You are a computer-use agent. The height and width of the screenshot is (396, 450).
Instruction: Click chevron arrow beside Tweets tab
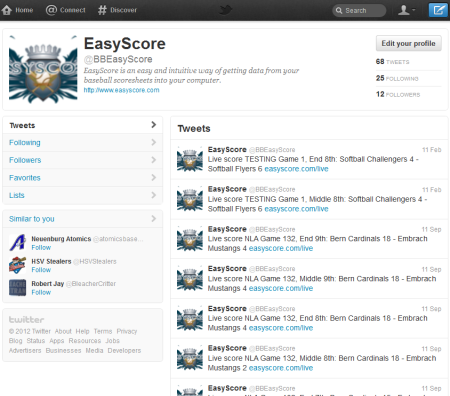pos(154,125)
